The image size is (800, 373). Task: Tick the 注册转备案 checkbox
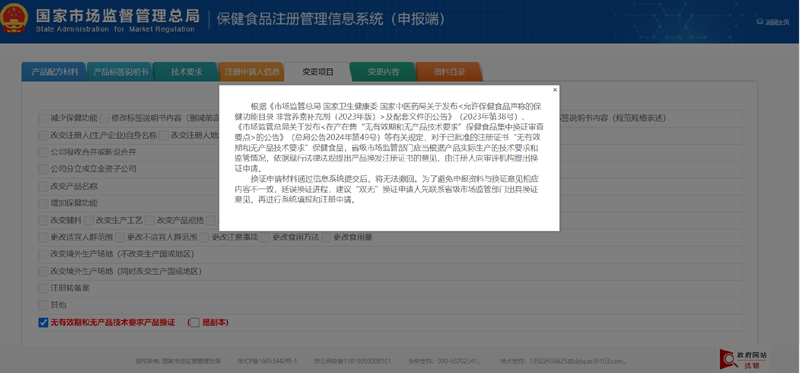click(43, 288)
